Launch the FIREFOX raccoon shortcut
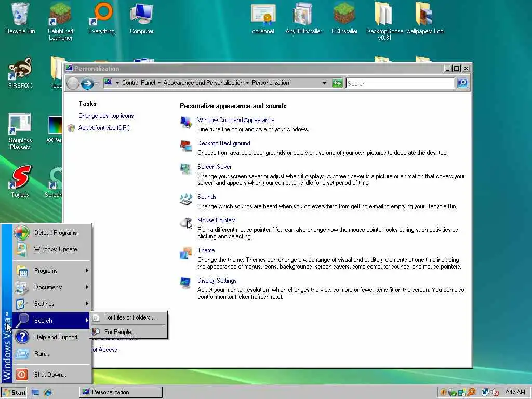The width and height of the screenshot is (532, 399). point(20,73)
